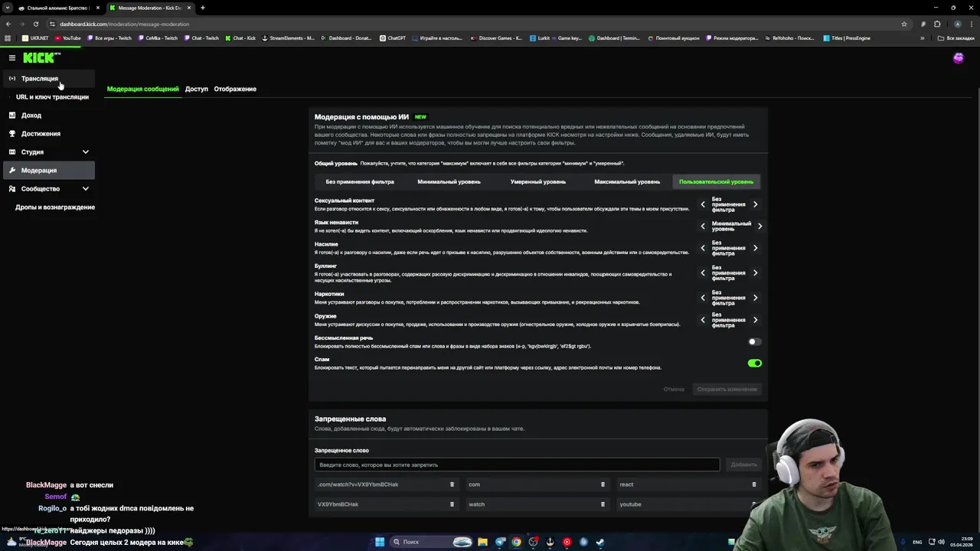This screenshot has width=980, height=551.
Task: Open browser extensions puzzle icon
Action: [937, 24]
